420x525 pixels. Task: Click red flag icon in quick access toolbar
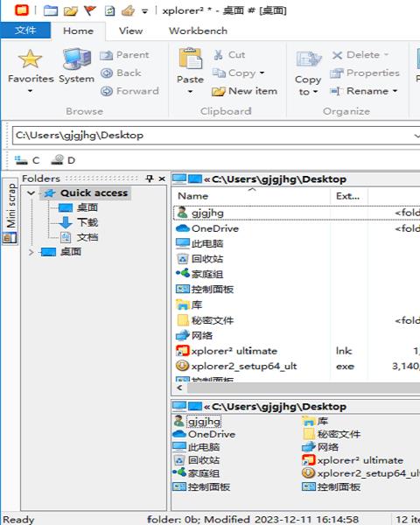90,10
